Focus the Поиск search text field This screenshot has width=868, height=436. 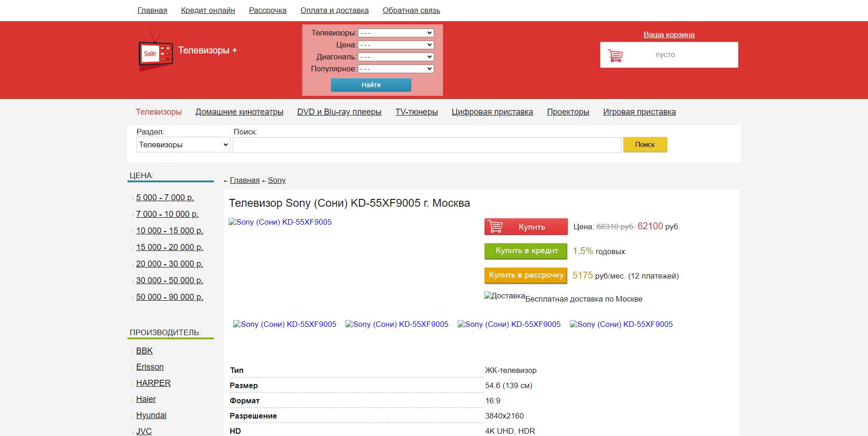[x=427, y=145]
